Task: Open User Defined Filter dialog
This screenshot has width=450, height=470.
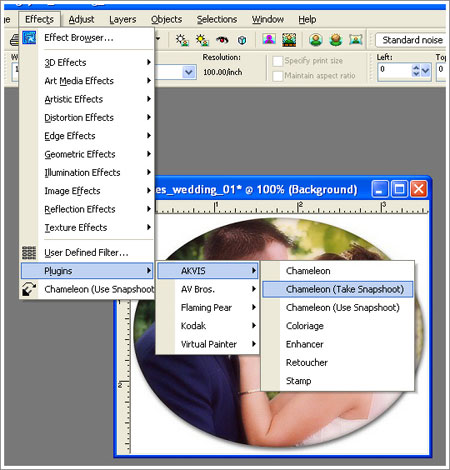Action: pyautogui.click(x=87, y=253)
